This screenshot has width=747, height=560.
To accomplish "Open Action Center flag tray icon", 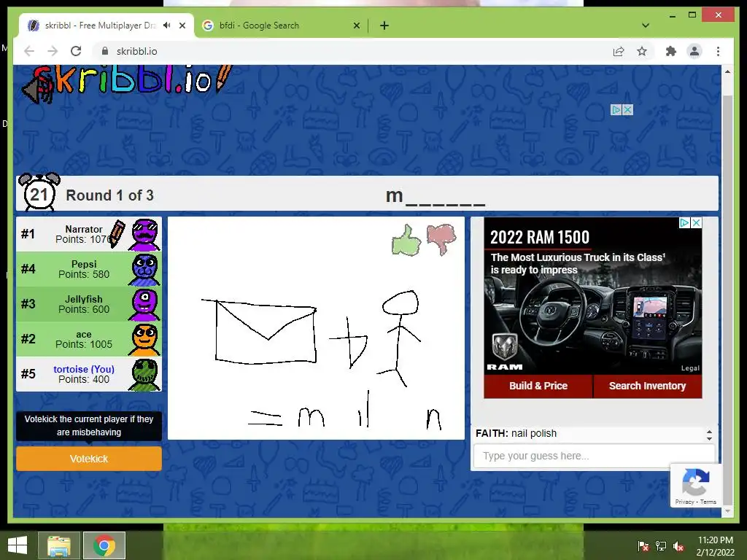I will 643,546.
